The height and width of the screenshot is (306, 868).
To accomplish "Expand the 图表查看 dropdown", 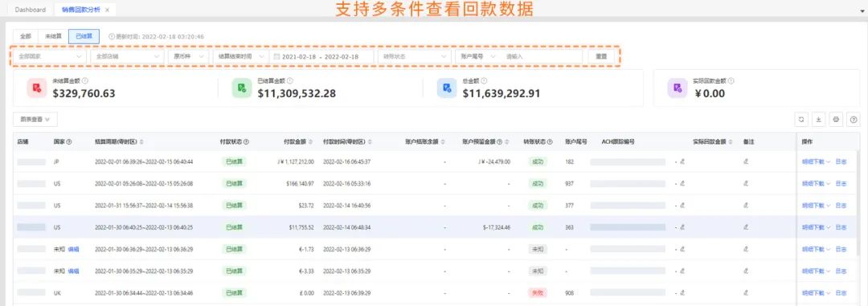I will [35, 119].
